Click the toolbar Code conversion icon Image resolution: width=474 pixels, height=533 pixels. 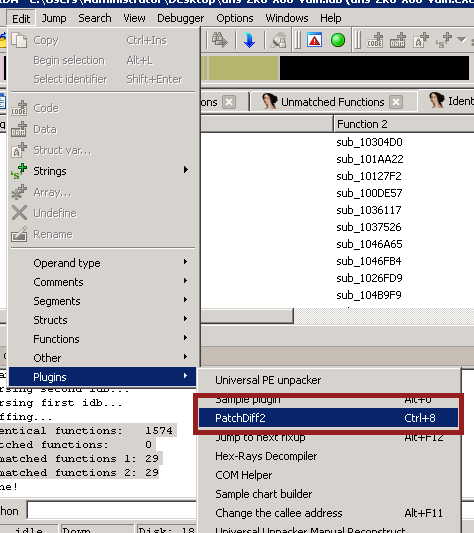pyautogui.click(x=375, y=40)
